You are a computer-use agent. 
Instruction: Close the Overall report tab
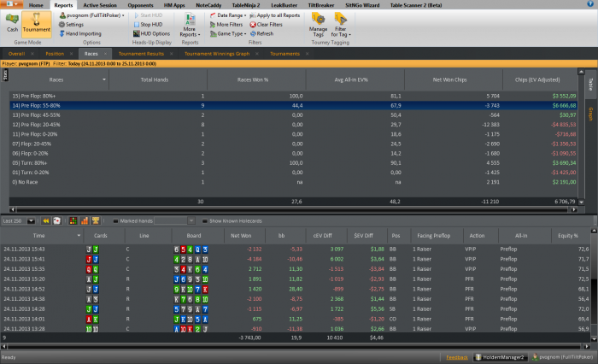click(x=32, y=54)
